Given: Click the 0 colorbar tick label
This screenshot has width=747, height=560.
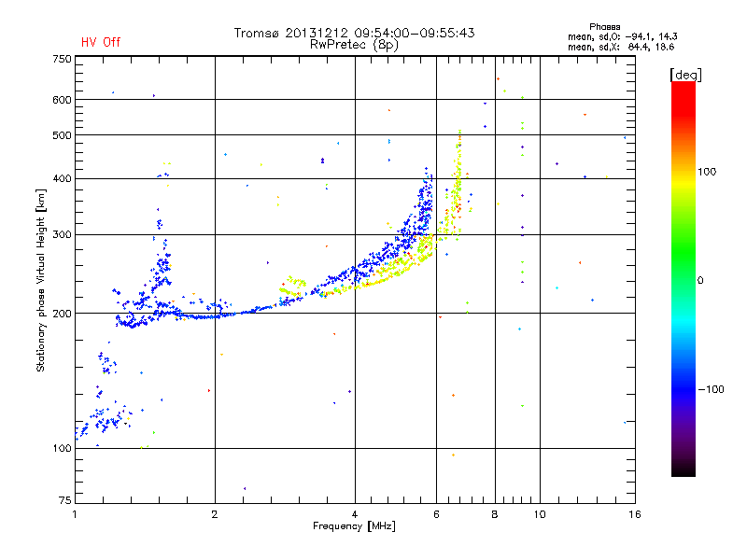Looking at the screenshot, I should (699, 281).
